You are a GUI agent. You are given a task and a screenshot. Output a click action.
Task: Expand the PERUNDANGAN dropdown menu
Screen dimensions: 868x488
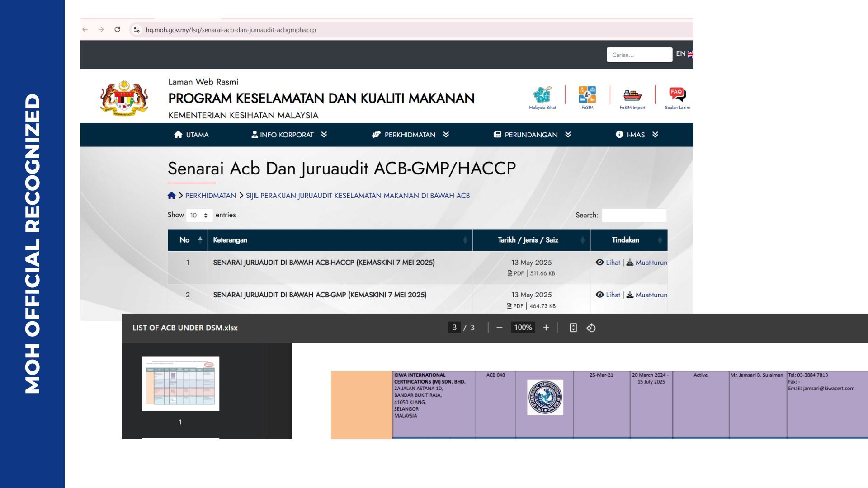point(532,135)
